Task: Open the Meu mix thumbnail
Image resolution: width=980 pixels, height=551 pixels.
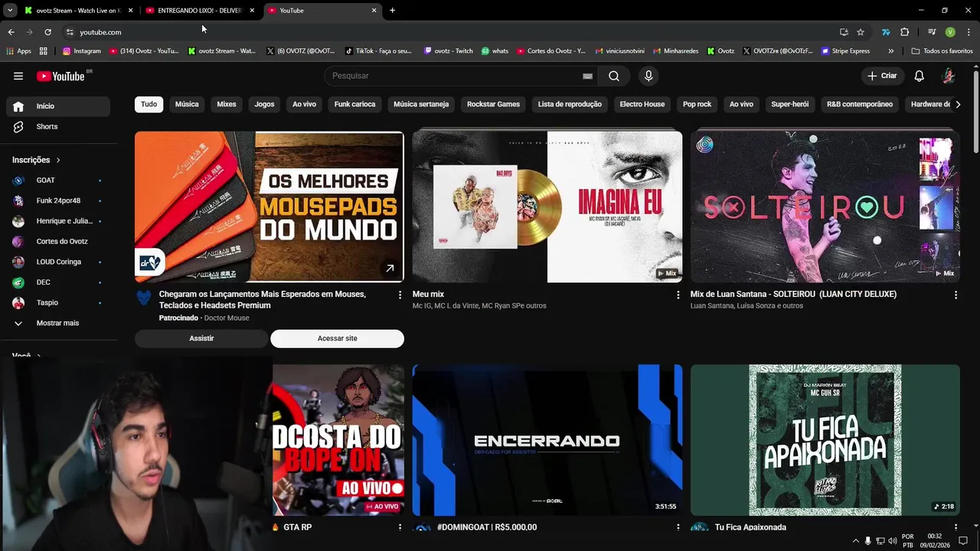Action: point(547,207)
